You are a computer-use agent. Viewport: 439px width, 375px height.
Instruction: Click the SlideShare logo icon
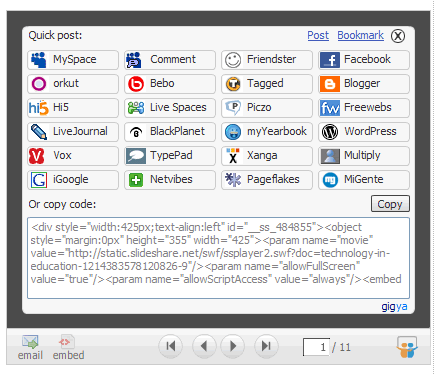coord(407,347)
